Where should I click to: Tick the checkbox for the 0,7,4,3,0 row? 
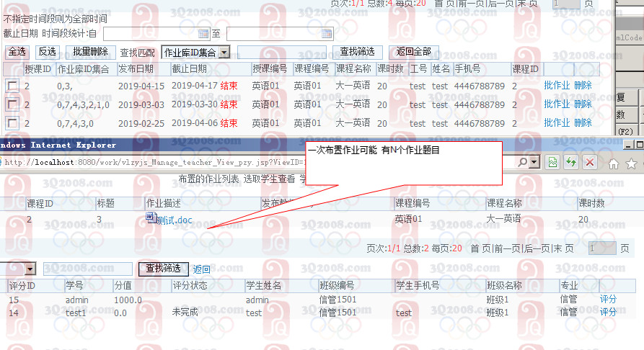(12, 122)
